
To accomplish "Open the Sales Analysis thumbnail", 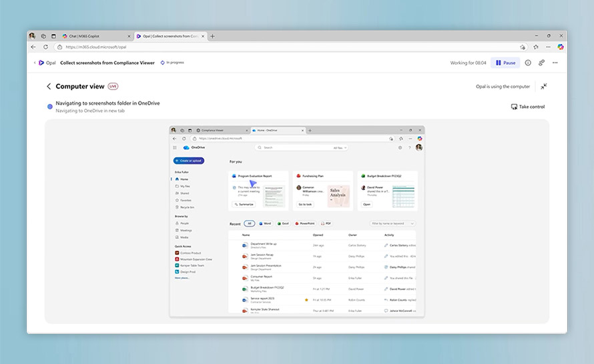I will pos(338,197).
